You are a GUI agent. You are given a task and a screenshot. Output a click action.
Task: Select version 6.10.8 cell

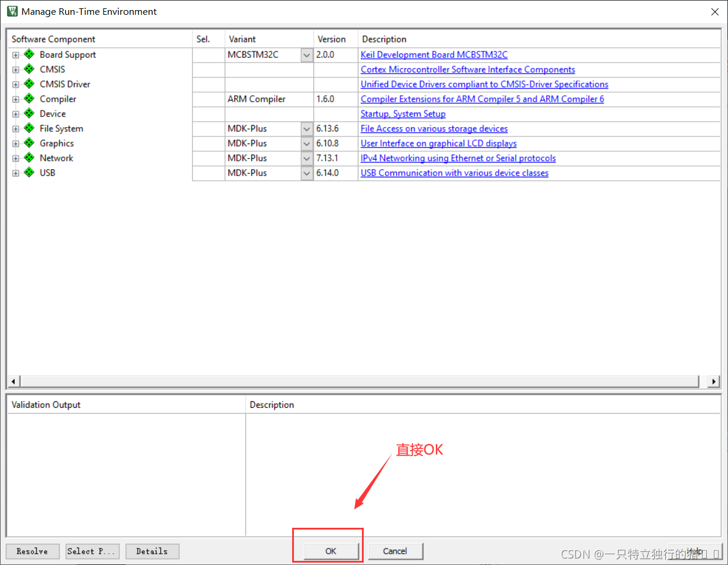point(336,143)
